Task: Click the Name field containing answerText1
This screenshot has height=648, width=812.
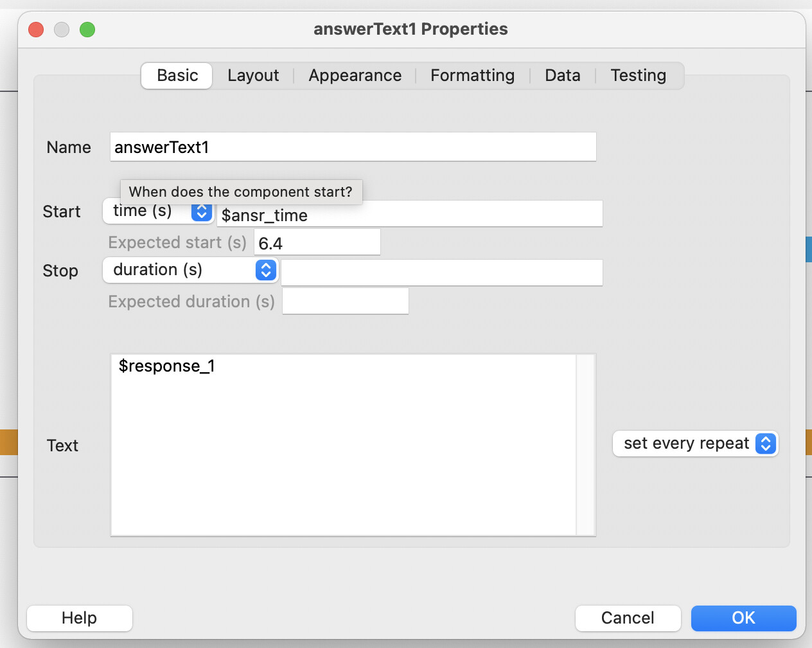Action: [x=353, y=147]
